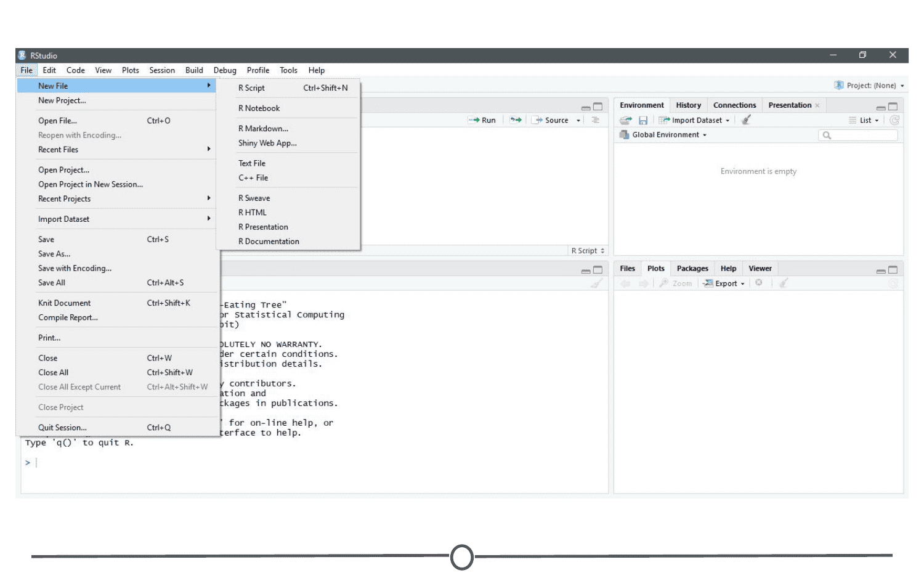Switch to the History tab
The width and height of the screenshot is (924, 578).
click(688, 105)
